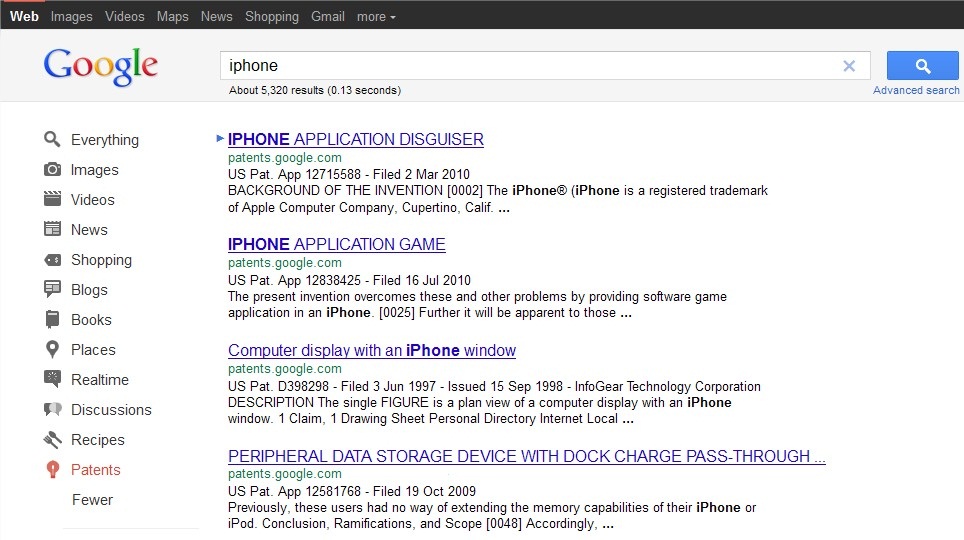The height and width of the screenshot is (540, 964).
Task: Open Videos in the top navigation bar
Action: (124, 17)
